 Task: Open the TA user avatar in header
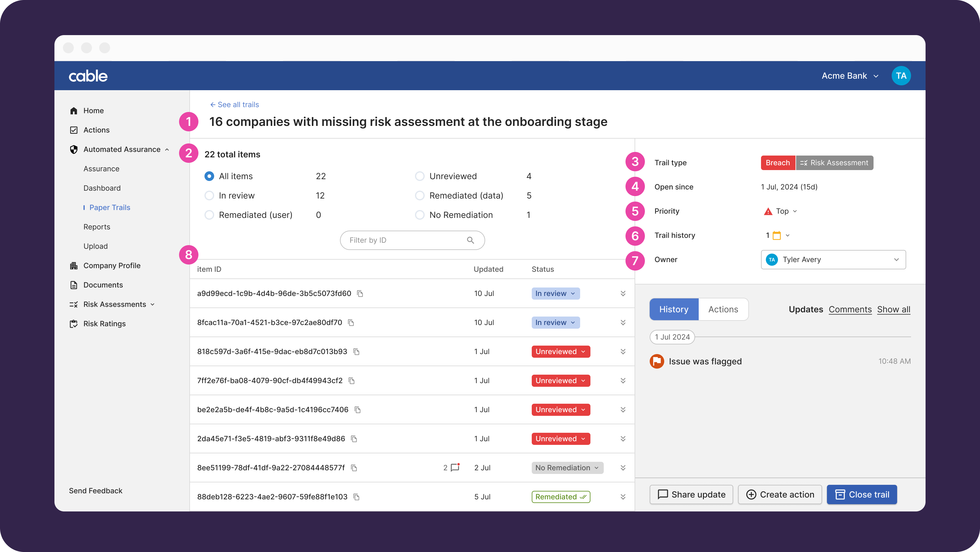(901, 76)
